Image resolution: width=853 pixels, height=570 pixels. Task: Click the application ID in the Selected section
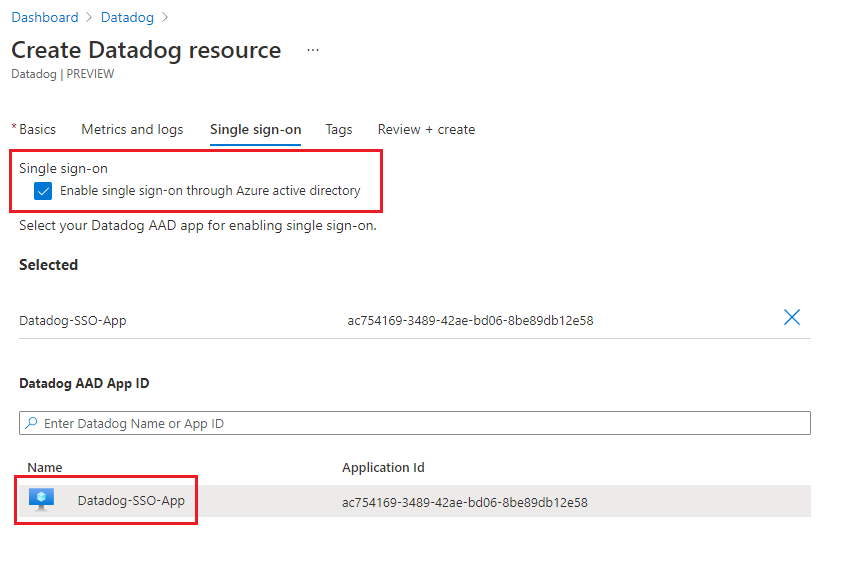[x=470, y=321]
